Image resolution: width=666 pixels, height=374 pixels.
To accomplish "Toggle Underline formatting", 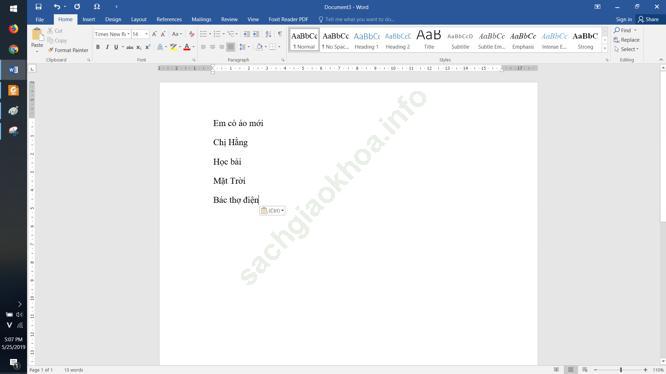I will coord(116,47).
